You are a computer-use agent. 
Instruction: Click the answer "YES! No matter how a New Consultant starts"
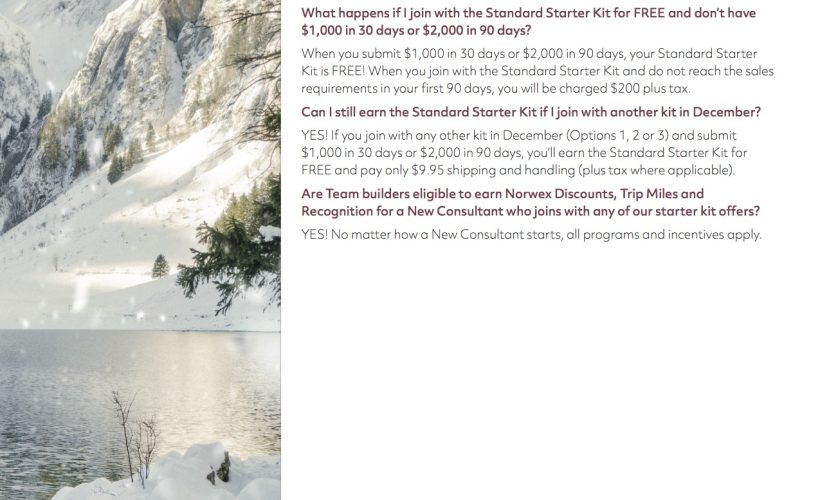coord(531,234)
